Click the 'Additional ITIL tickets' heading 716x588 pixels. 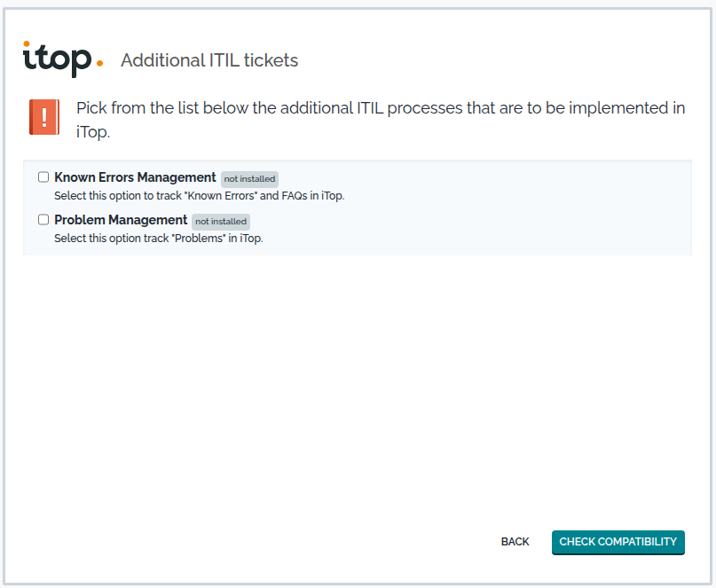[x=209, y=60]
